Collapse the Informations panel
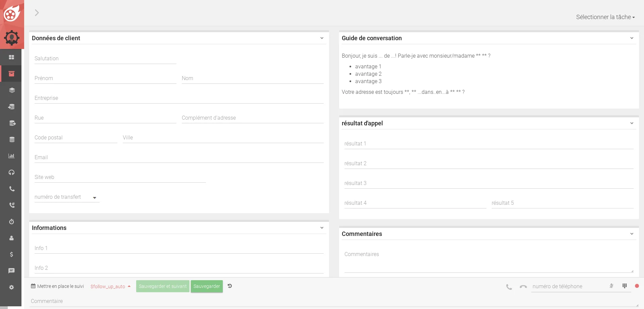The width and height of the screenshot is (644, 309). pyautogui.click(x=322, y=228)
